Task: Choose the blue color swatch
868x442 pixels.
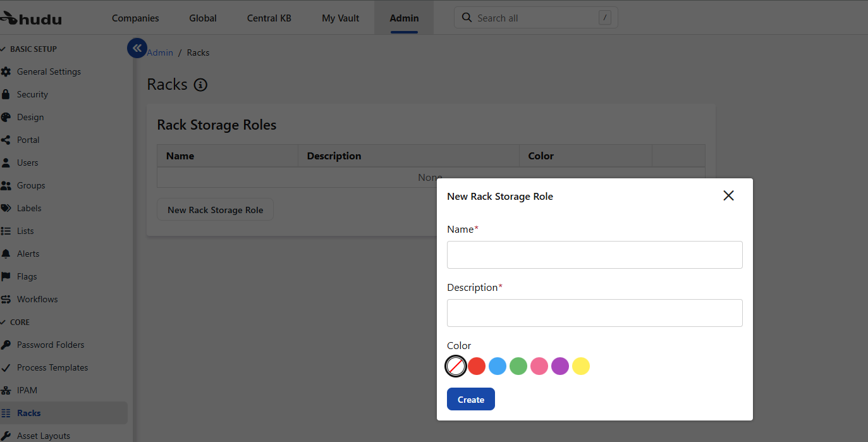Action: [x=498, y=366]
